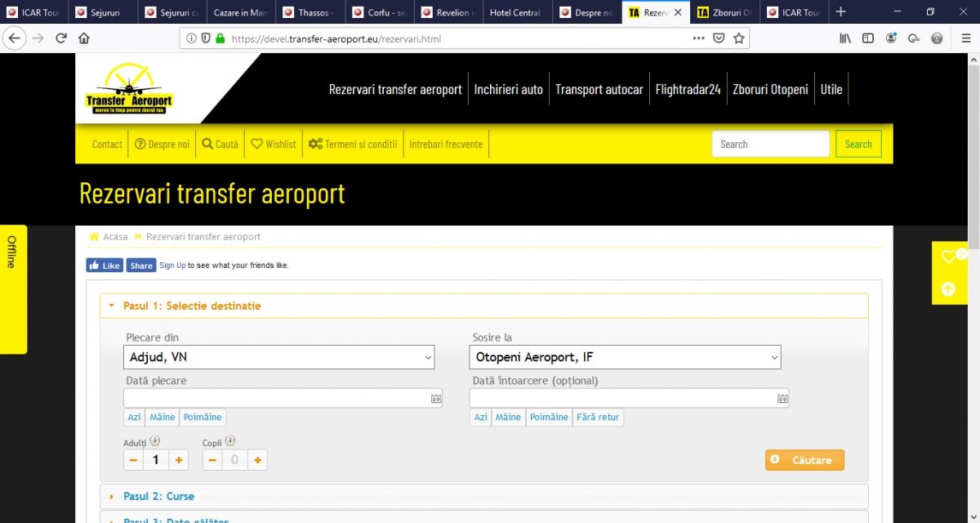Image resolution: width=980 pixels, height=523 pixels.
Task: Click the browser Home icon
Action: (84, 38)
